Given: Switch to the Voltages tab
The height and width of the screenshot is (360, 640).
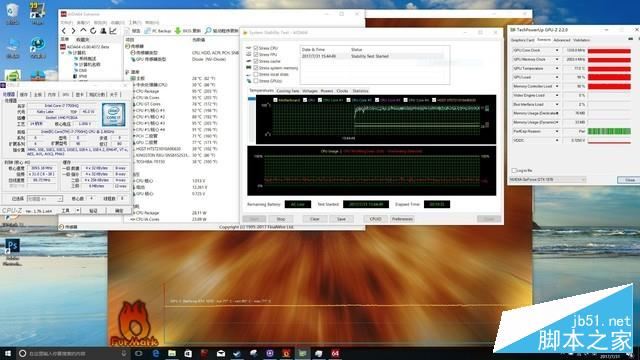Looking at the screenshot, I should pos(310,91).
